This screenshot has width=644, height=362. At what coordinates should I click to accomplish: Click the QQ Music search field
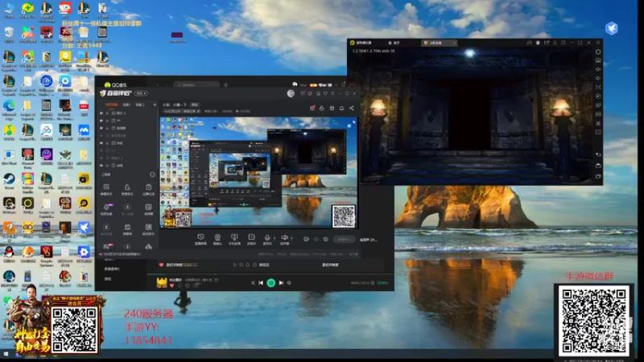196,84
